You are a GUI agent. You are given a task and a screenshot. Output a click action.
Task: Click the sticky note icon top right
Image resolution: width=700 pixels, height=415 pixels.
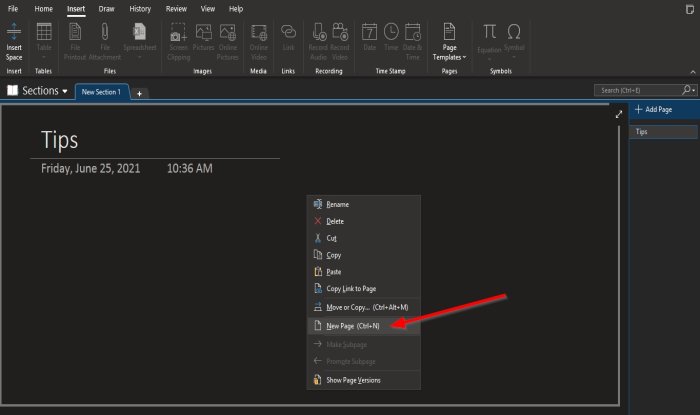pos(690,9)
